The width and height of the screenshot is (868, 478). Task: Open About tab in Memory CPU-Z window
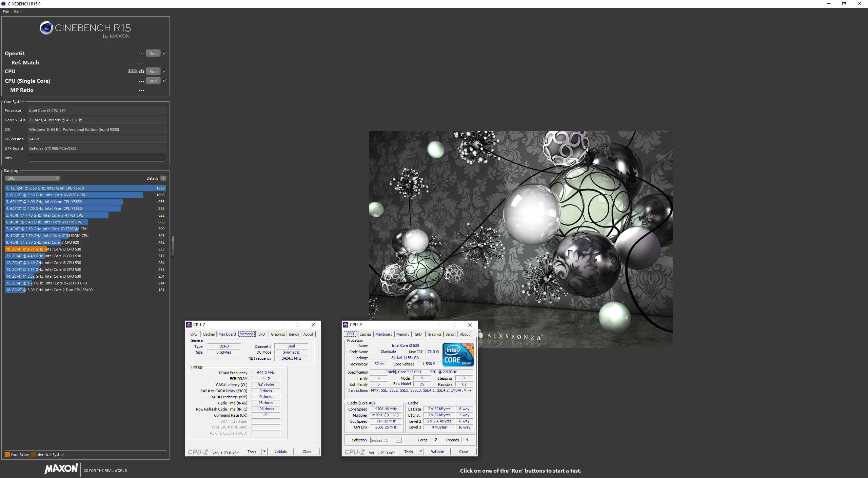308,334
